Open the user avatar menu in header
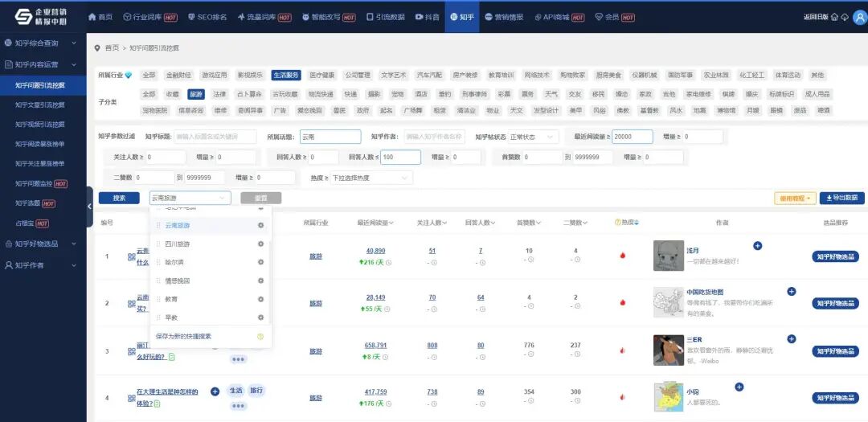868x422 pixels. (860, 17)
